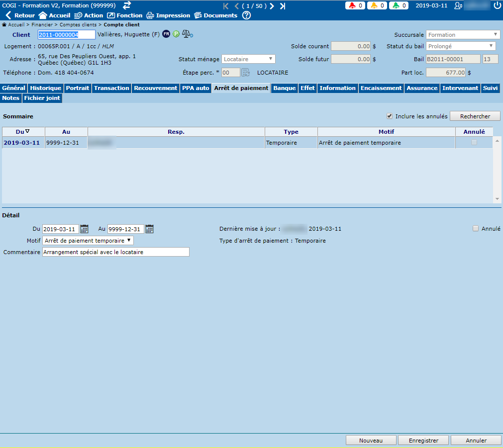Click the power logout icon
Screen dimensions: 503x448
pyautogui.click(x=498, y=6)
